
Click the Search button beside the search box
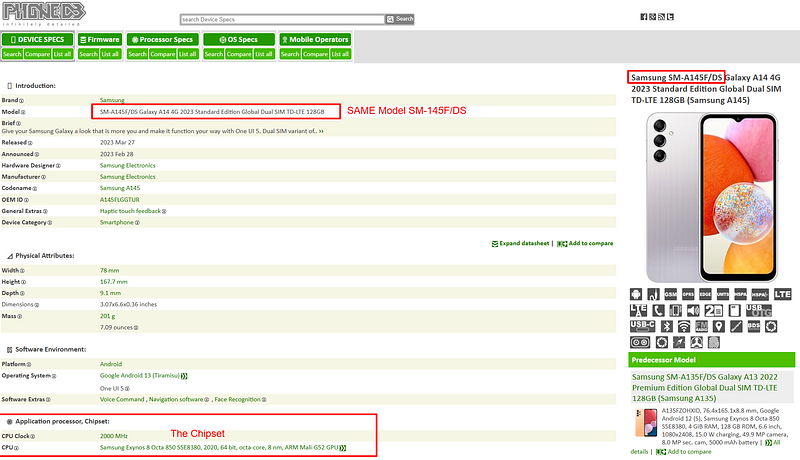click(400, 19)
